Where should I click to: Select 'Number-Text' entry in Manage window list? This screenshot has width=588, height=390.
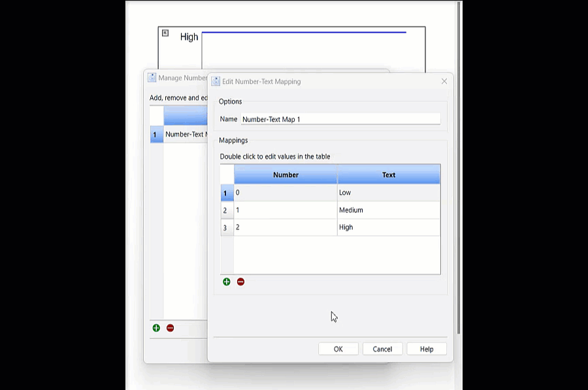tap(186, 135)
